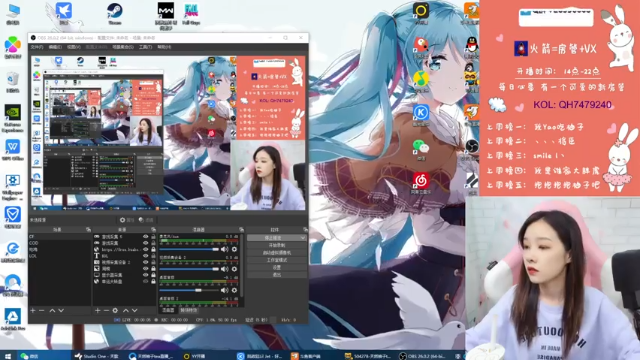Mute the first mixer channel speaker
The image size is (640, 360).
(x=224, y=249)
